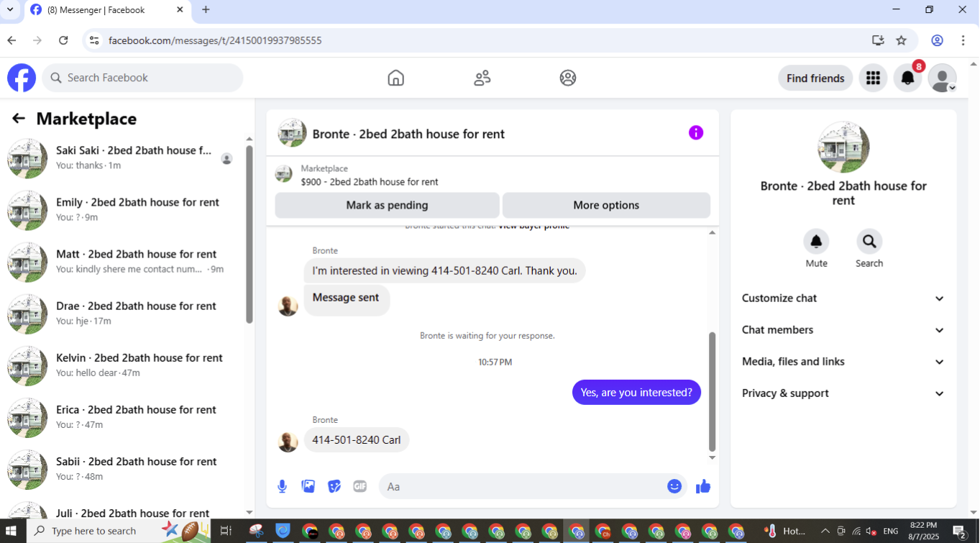The height and width of the screenshot is (543, 980).
Task: Click the browser address bar URL
Action: (215, 40)
